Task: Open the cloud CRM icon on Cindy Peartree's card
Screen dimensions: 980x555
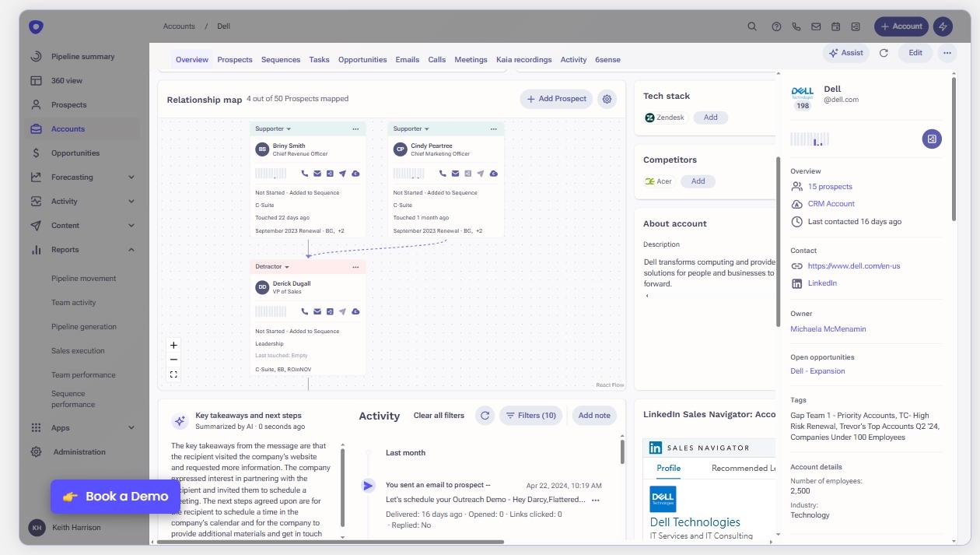Action: [493, 174]
